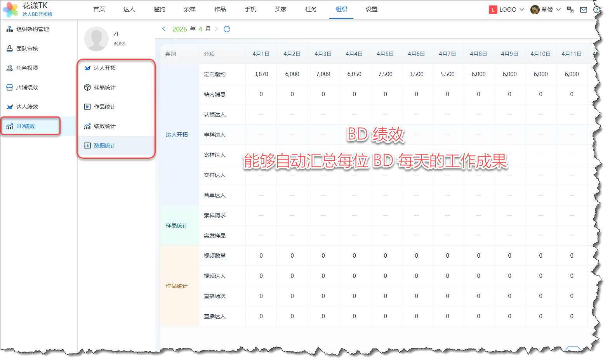Go to the previous month arrow
610x364 pixels.
tap(164, 29)
